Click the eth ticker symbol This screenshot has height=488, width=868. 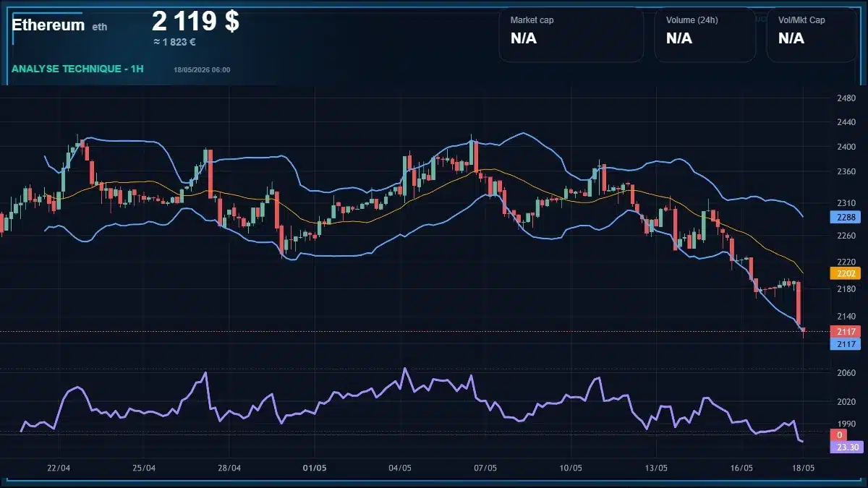coord(100,27)
